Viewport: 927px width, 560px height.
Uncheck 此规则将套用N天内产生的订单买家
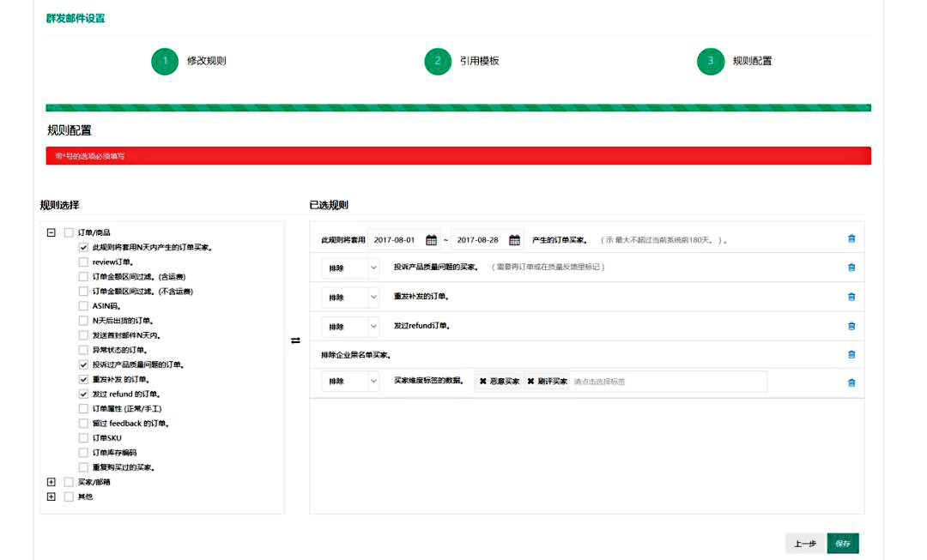tap(83, 248)
